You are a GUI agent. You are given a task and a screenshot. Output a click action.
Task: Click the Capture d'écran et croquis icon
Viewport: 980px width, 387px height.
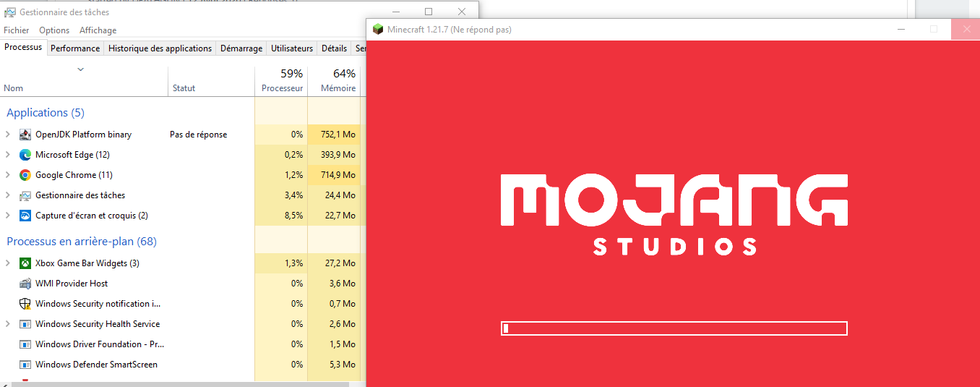pyautogui.click(x=25, y=216)
